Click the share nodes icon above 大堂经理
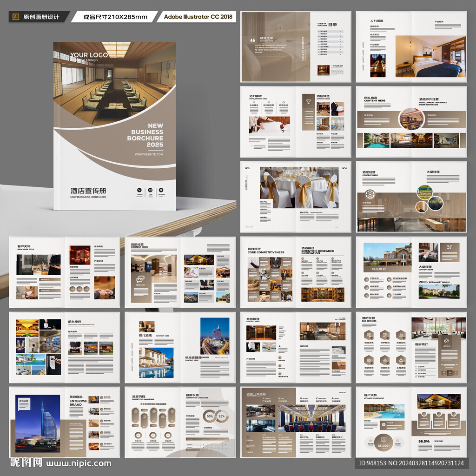 pyautogui.click(x=450, y=247)
